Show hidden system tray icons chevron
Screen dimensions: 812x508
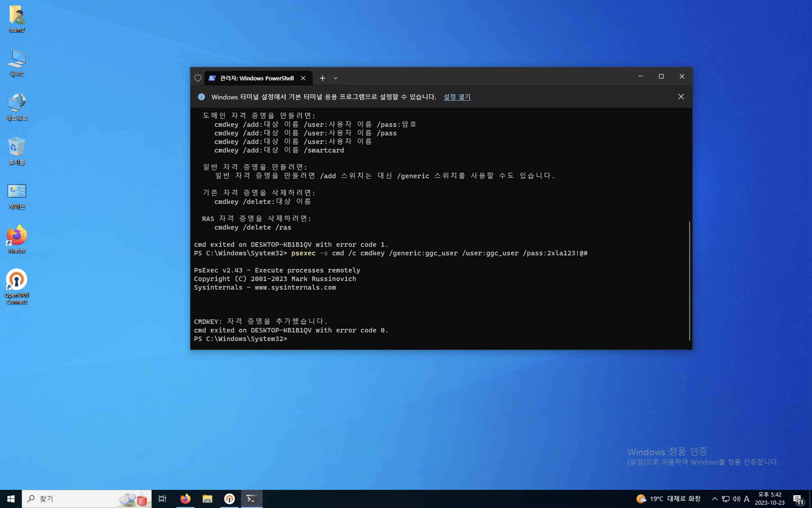click(x=715, y=499)
